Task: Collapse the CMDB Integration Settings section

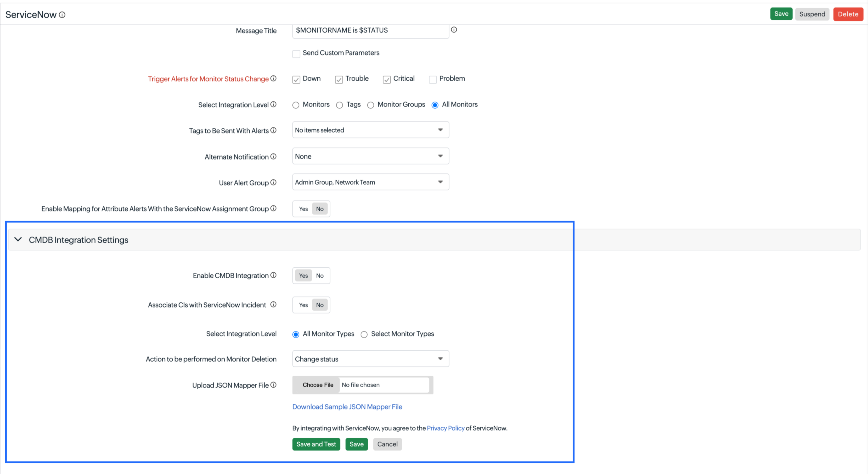Action: click(x=18, y=240)
